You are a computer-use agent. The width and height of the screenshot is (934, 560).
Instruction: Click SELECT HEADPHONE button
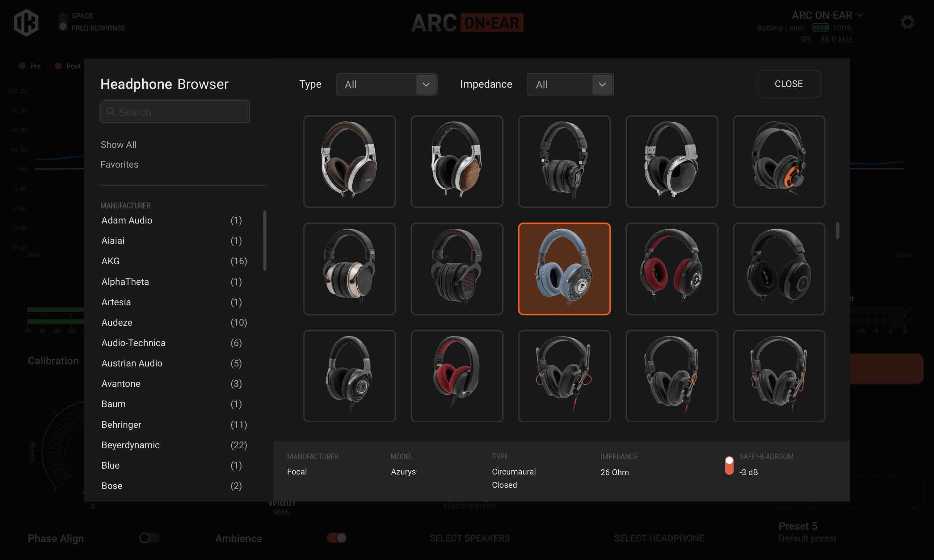659,538
